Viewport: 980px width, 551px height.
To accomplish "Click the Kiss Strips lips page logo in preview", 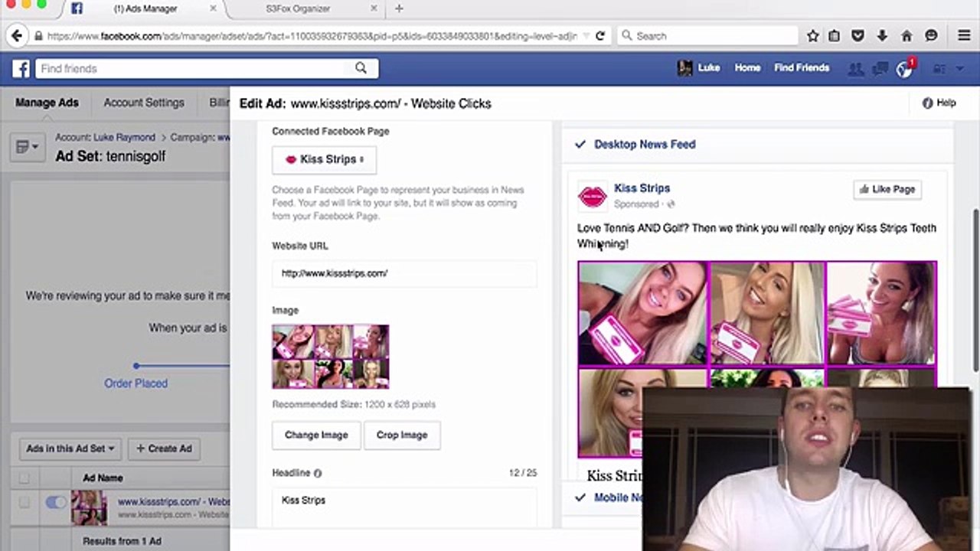I will [592, 197].
